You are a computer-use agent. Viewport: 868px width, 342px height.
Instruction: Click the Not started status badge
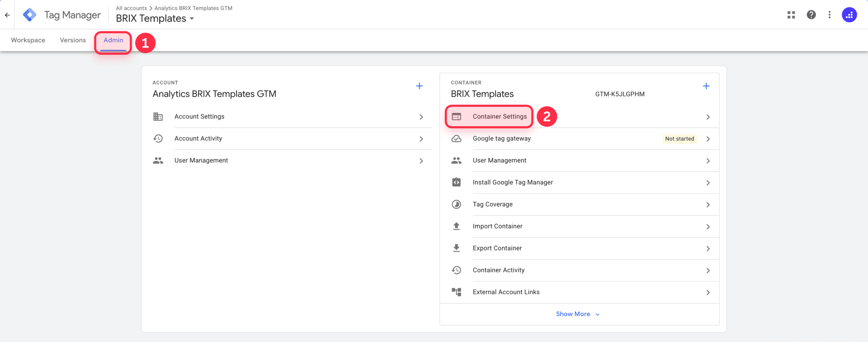[x=679, y=139]
